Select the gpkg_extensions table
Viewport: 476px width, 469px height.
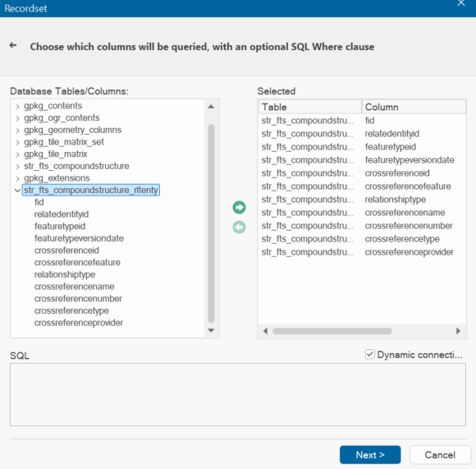[57, 178]
